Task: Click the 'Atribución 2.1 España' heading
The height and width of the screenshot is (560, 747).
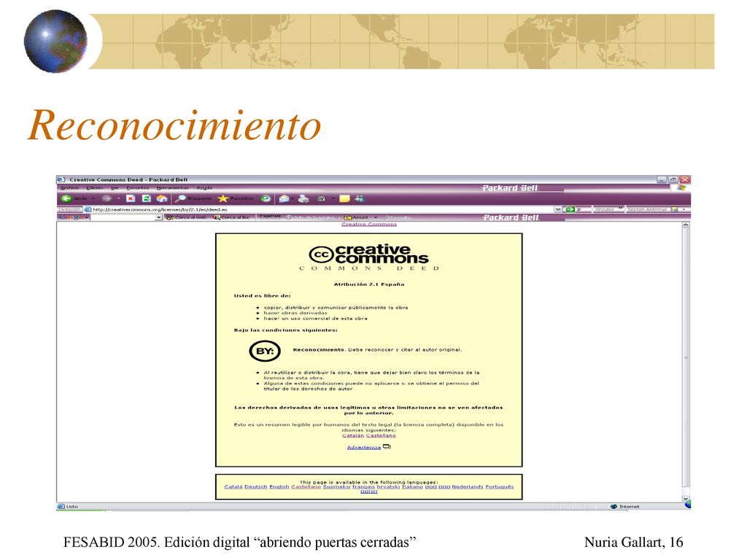Action: [x=368, y=284]
